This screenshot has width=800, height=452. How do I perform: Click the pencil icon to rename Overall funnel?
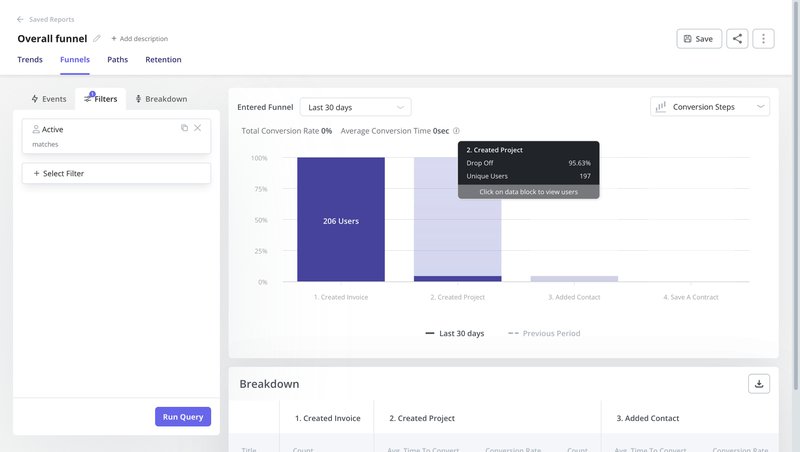point(97,39)
